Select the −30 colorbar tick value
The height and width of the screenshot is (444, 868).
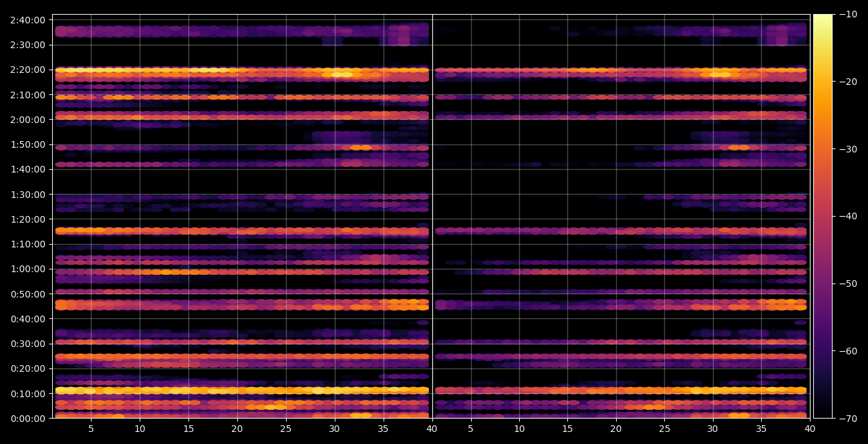click(x=848, y=149)
